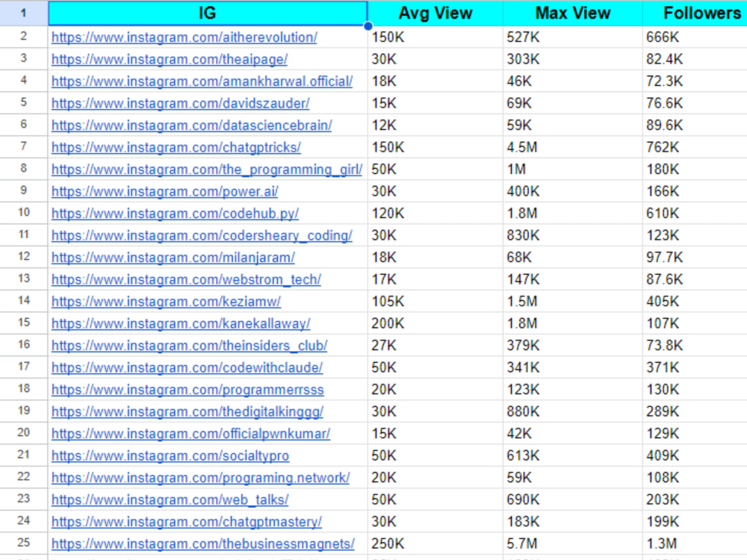Open the codersheary_coding Instagram link

coord(202,236)
